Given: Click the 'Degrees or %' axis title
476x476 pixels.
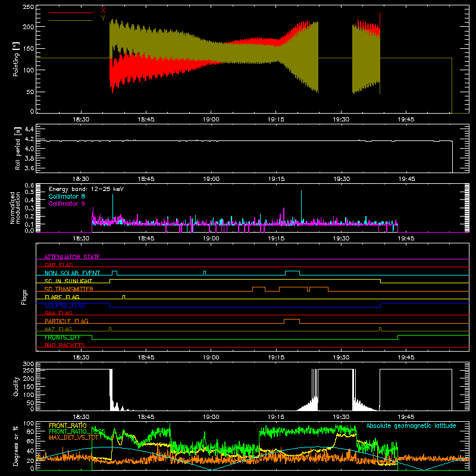Looking at the screenshot, I should (16, 446).
